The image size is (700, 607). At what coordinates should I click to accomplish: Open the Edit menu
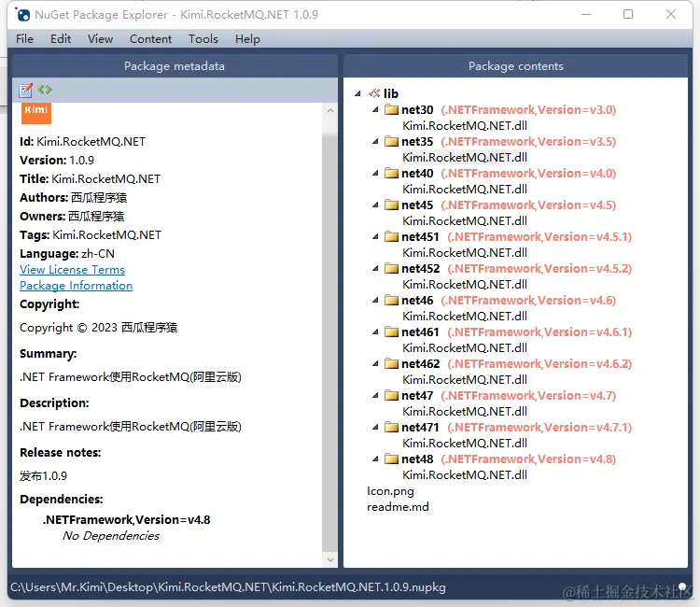click(61, 39)
